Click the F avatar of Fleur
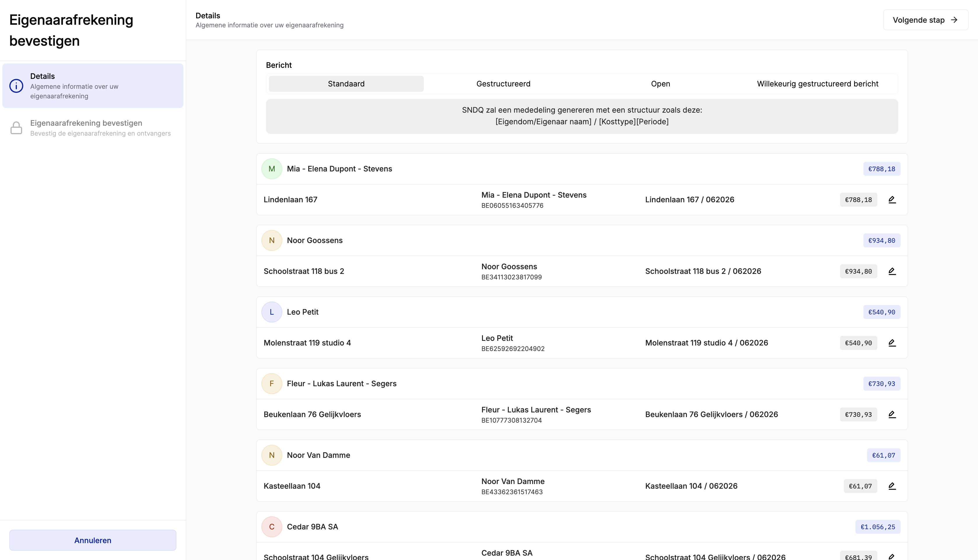Viewport: 978px width, 560px height. (x=272, y=383)
